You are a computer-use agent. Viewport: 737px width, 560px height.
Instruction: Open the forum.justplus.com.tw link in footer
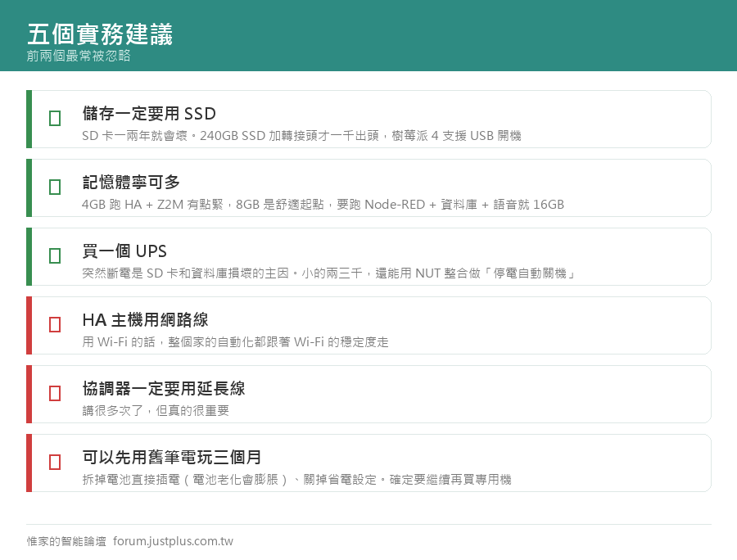pos(173,541)
